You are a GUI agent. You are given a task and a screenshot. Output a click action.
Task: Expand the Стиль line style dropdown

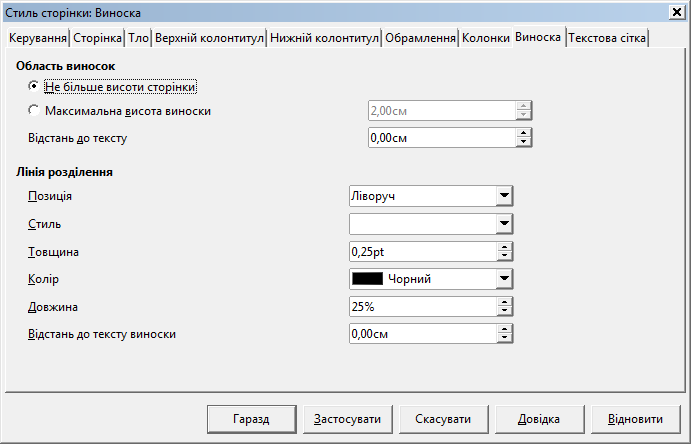tap(504, 223)
